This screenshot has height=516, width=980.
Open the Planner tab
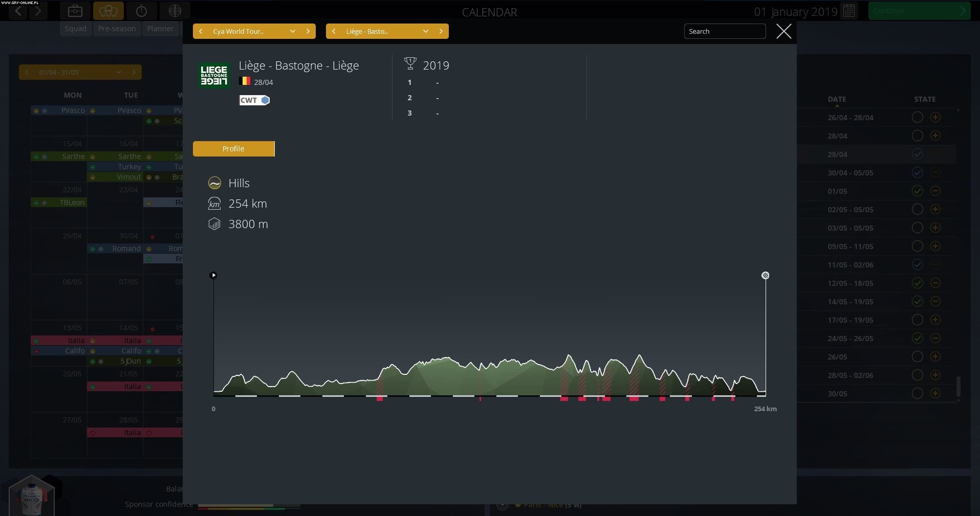tap(160, 29)
